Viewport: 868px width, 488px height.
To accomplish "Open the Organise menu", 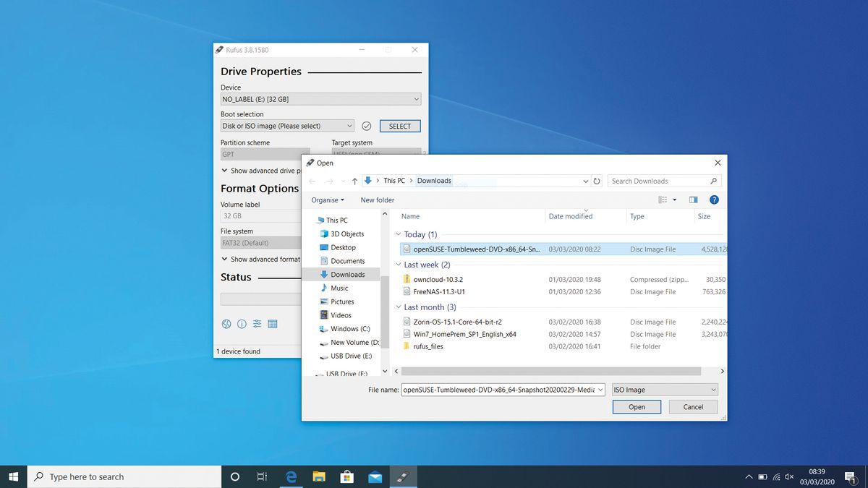I will click(328, 200).
